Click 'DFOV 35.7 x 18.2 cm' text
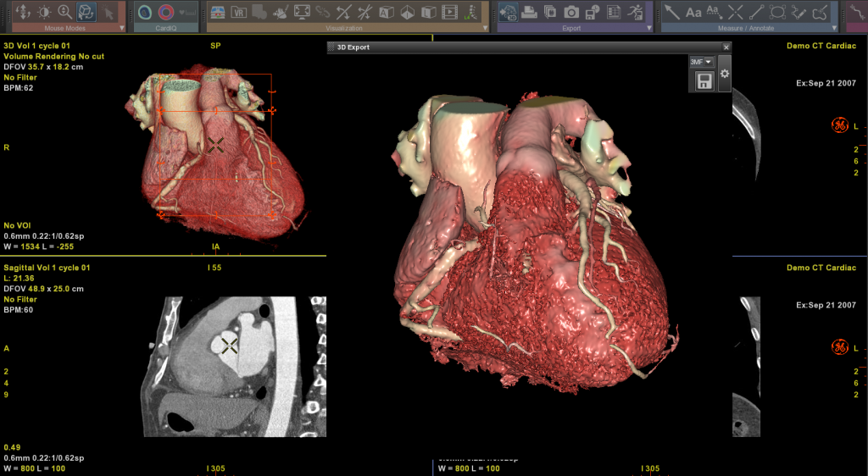The image size is (868, 476). 43,67
